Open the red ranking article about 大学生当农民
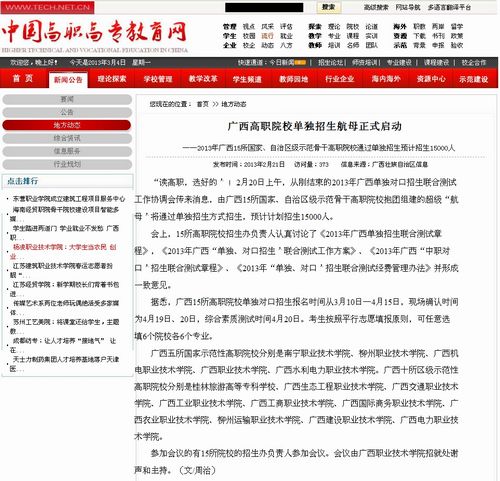This screenshot has height=481, width=500. click(x=64, y=251)
